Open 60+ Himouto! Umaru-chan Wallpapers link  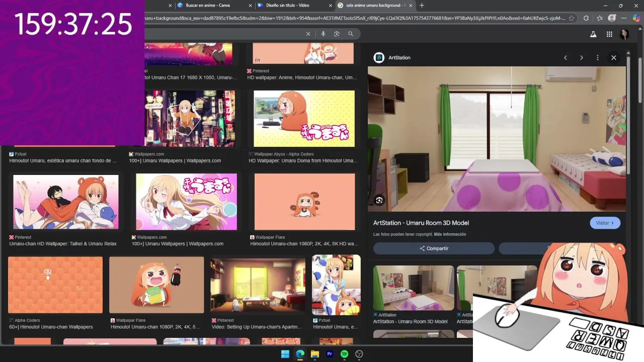(51, 327)
